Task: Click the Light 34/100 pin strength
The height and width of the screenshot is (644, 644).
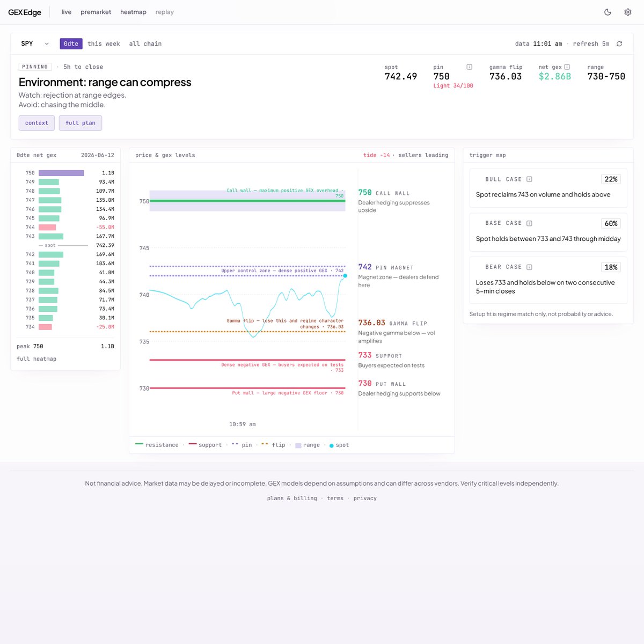Action: coord(453,86)
